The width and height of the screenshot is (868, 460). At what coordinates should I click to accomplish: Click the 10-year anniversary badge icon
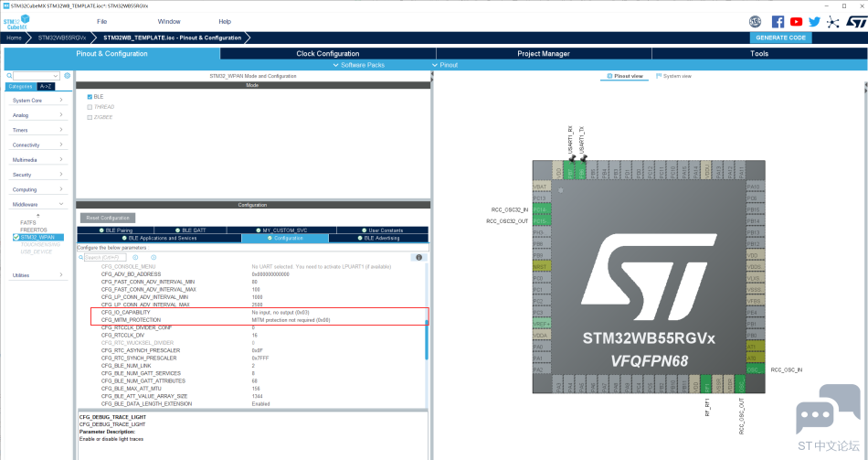click(x=755, y=22)
